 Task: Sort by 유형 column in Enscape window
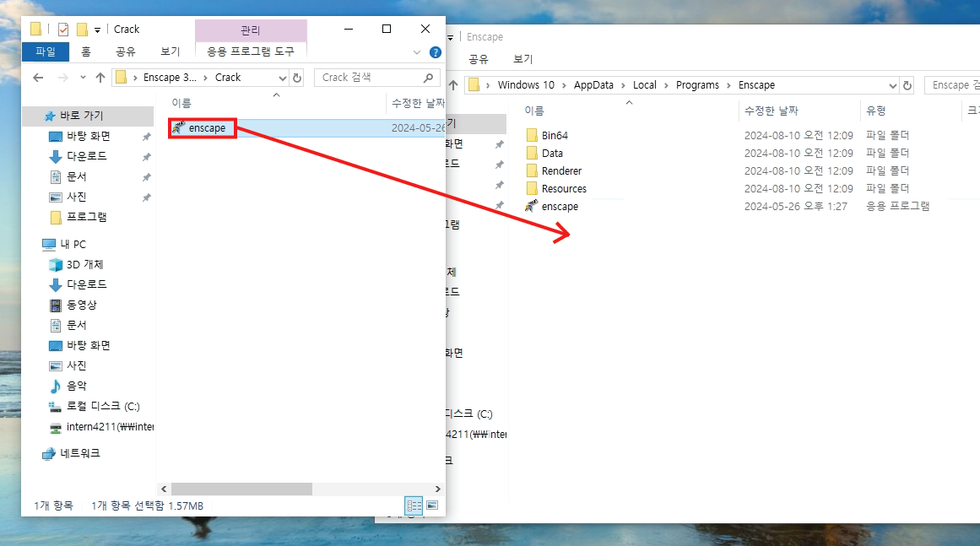point(875,111)
